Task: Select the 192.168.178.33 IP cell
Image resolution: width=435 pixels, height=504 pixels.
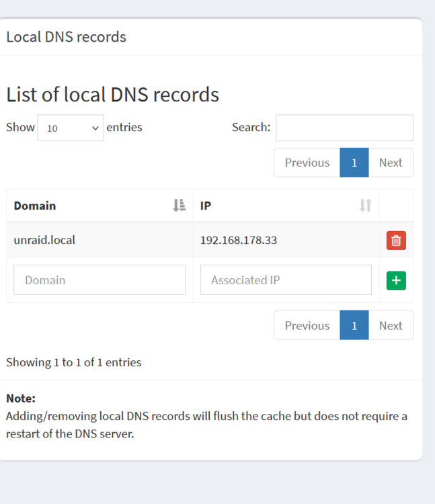Action: (286, 240)
